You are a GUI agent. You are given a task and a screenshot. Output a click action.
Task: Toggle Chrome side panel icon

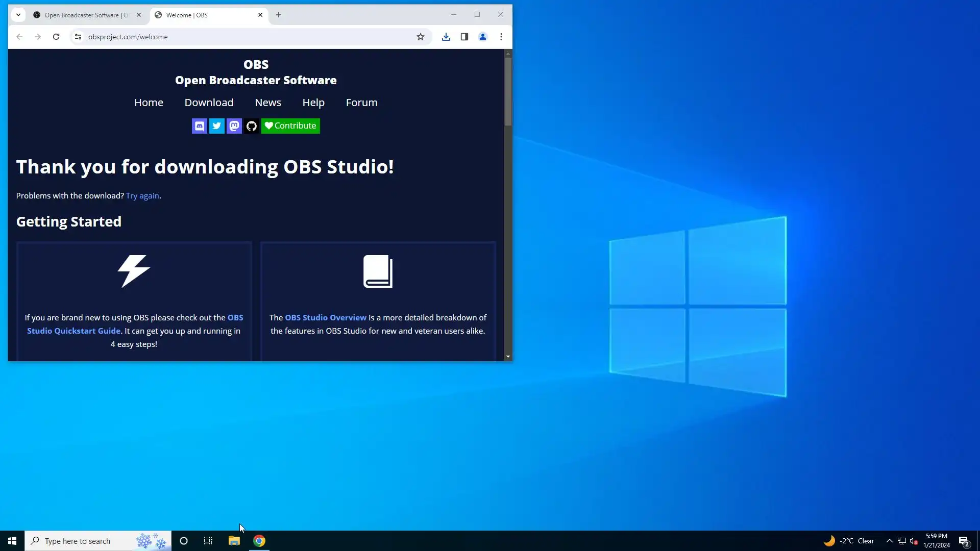[464, 37]
